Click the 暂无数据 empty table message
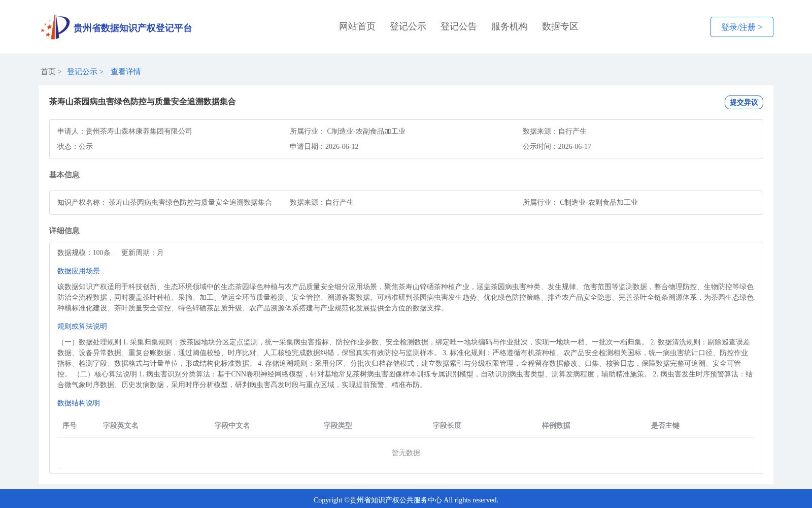The image size is (812, 508). [406, 453]
